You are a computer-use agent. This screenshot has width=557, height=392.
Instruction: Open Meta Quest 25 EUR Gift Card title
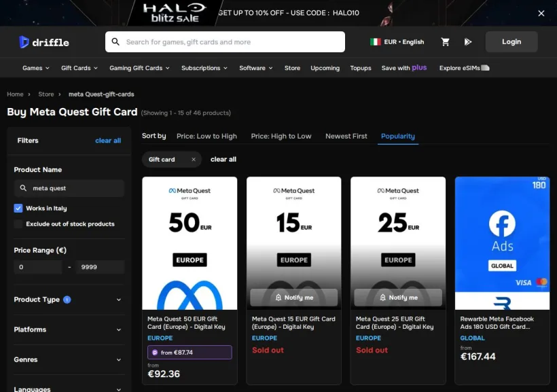pyautogui.click(x=395, y=323)
